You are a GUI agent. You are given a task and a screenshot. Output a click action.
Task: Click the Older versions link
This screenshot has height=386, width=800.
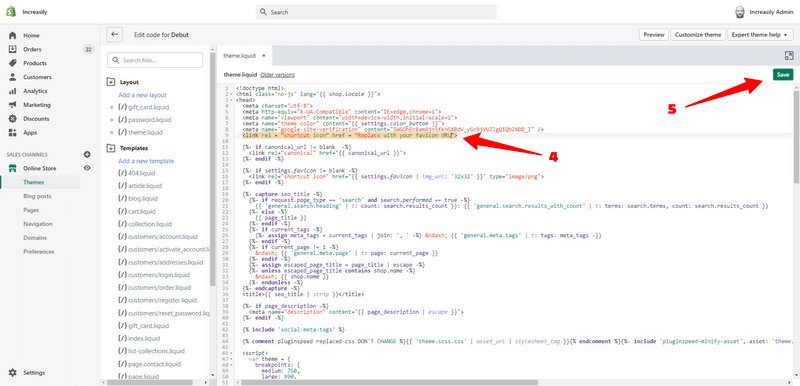(x=277, y=75)
